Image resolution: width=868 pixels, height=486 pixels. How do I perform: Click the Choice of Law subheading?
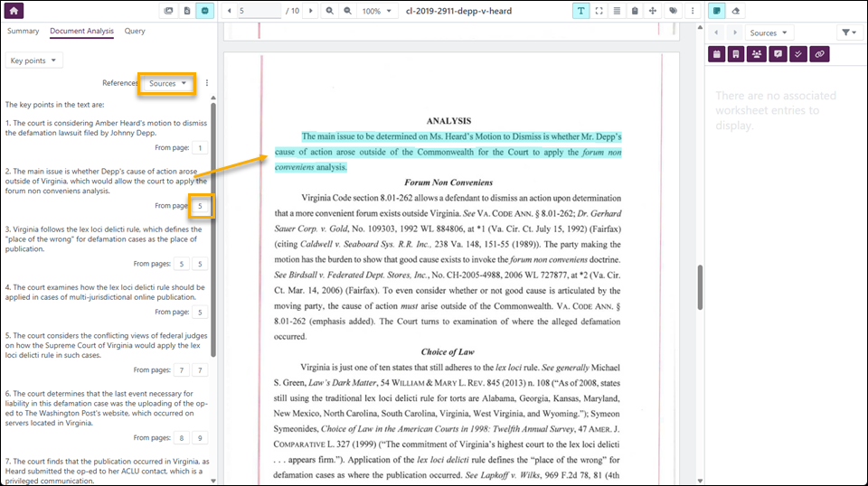(448, 351)
